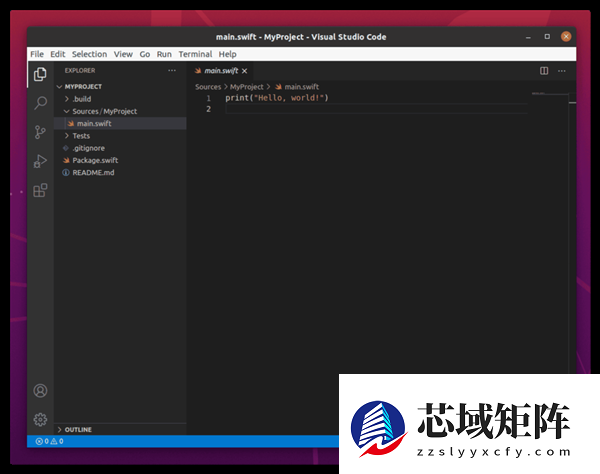Open the Run and Debug icon

[40, 161]
